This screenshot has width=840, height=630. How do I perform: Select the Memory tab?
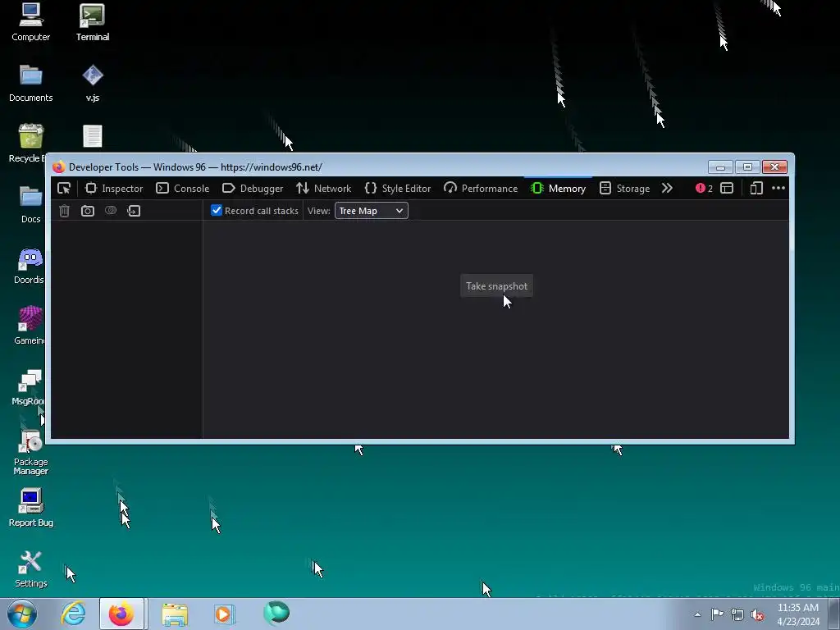point(558,189)
